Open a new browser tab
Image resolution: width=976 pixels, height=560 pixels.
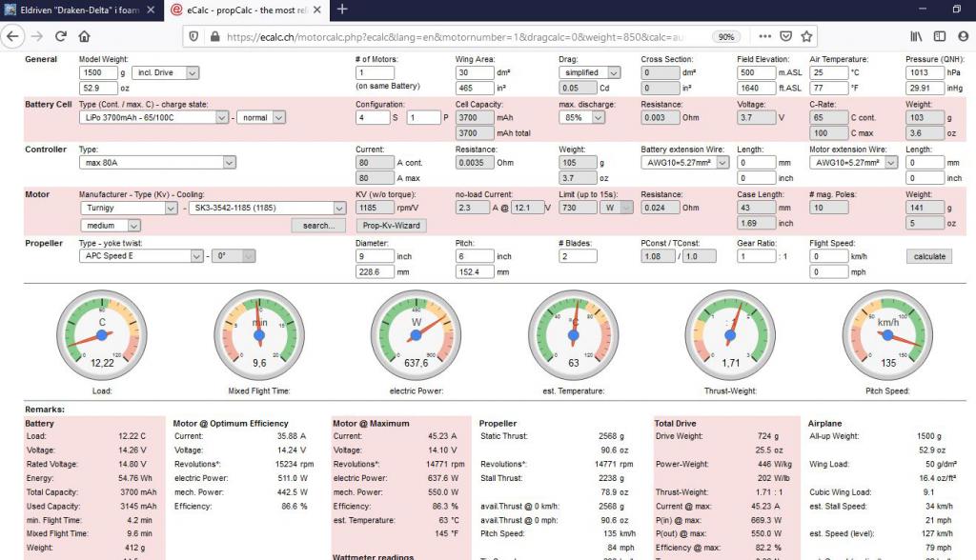tap(342, 10)
